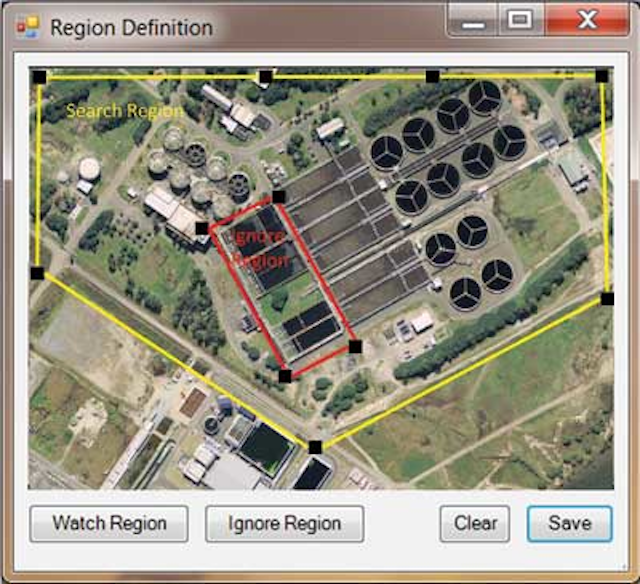Click the red Ignore Region label text
The width and height of the screenshot is (640, 584).
pyautogui.click(x=260, y=248)
